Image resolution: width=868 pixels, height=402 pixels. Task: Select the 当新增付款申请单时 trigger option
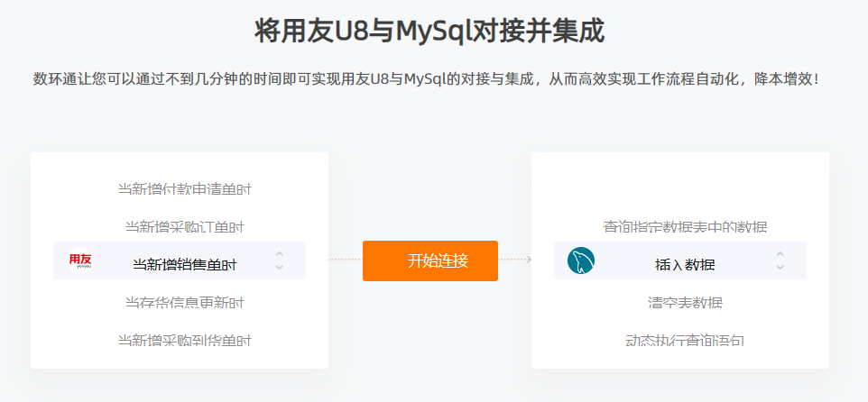click(184, 189)
